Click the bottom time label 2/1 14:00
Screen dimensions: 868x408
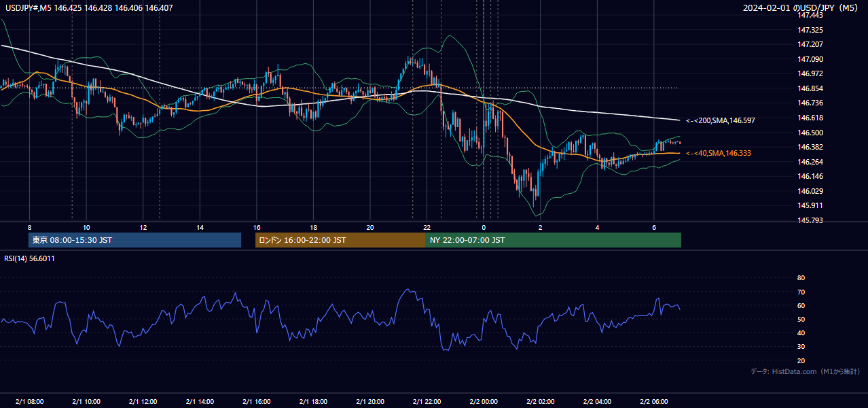pos(200,401)
